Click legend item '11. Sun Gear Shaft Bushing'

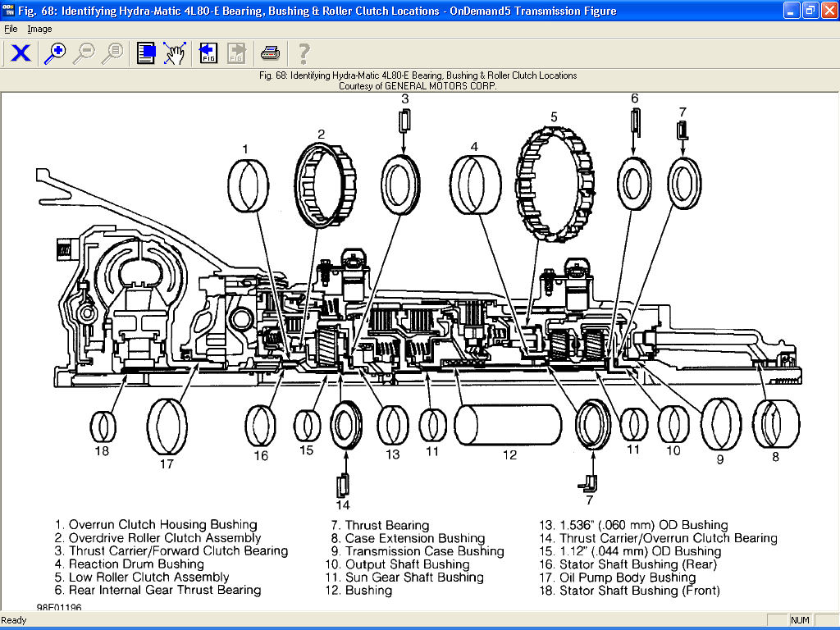pos(404,577)
